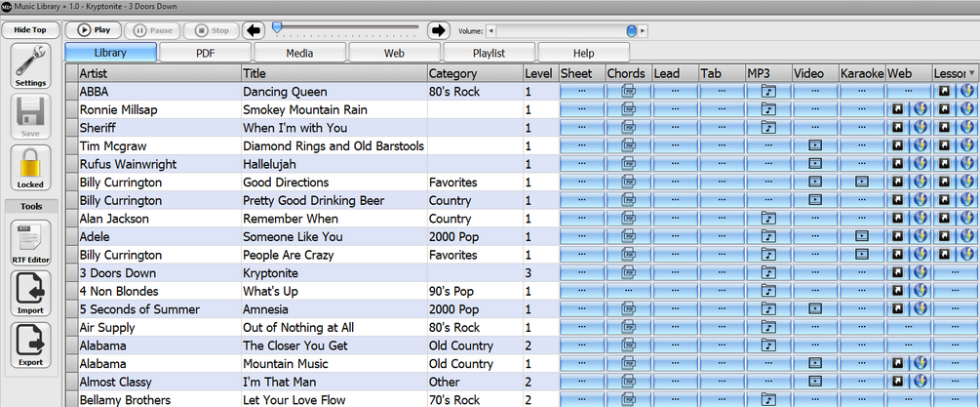Viewport: 980px width, 407px height.
Task: Open the Media tab
Action: [x=299, y=53]
